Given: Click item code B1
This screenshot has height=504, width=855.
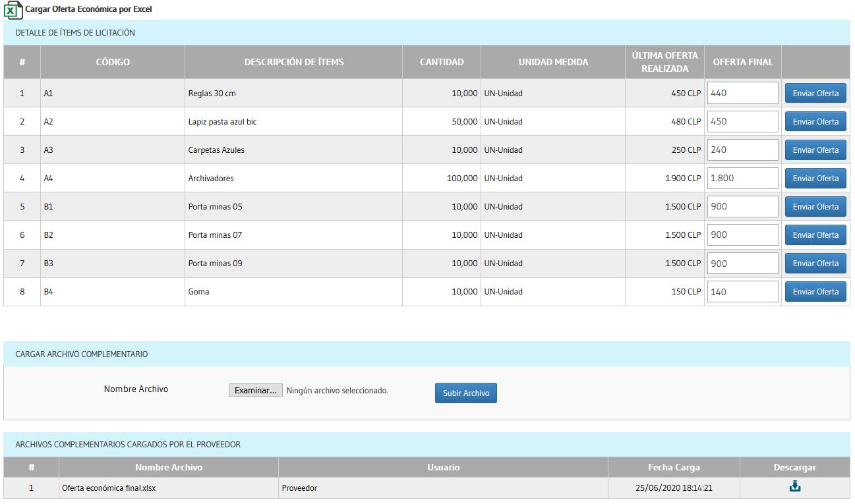Looking at the screenshot, I should (48, 207).
